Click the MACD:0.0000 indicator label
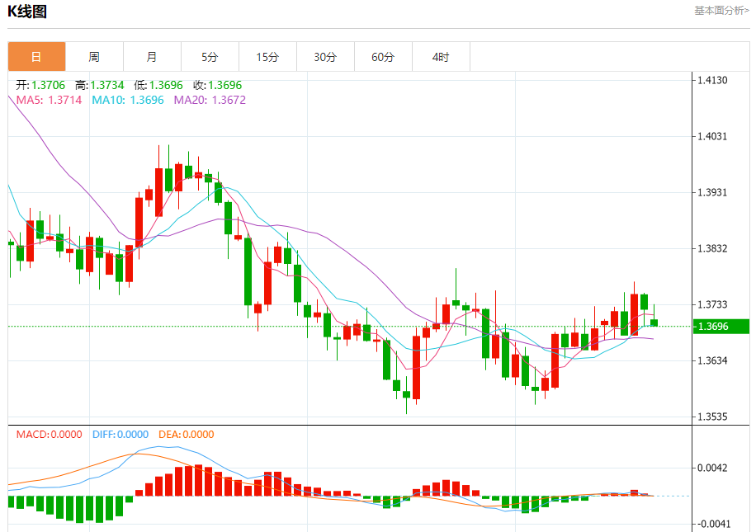This screenshot has height=532, width=756. (50, 434)
